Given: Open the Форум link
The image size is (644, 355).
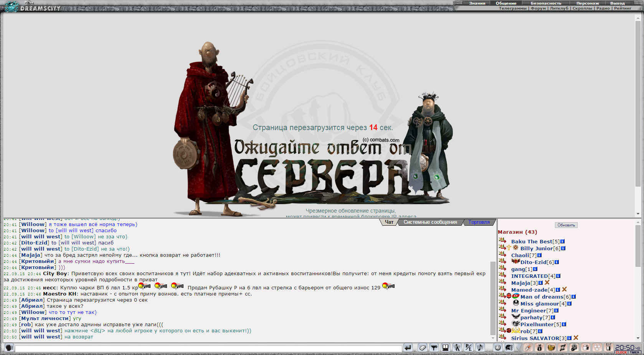Looking at the screenshot, I should [538, 8].
